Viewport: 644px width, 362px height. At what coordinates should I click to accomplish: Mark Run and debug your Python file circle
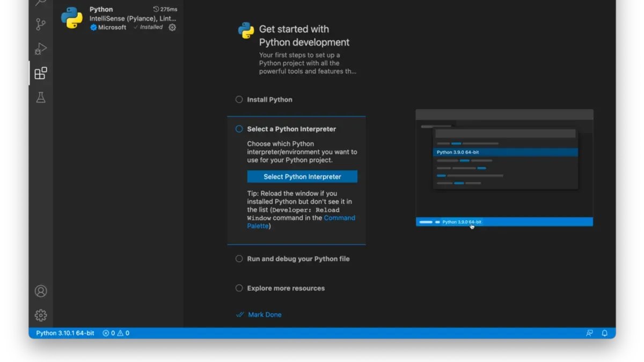point(239,258)
